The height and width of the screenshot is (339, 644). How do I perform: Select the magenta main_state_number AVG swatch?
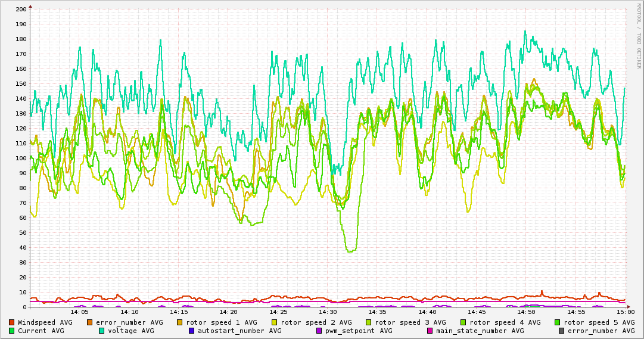[x=430, y=331]
